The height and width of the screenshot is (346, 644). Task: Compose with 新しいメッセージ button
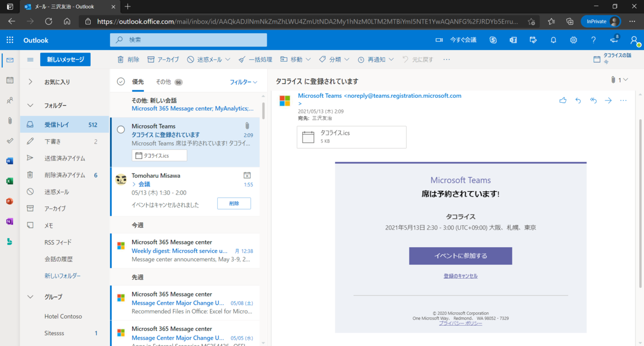pyautogui.click(x=65, y=60)
